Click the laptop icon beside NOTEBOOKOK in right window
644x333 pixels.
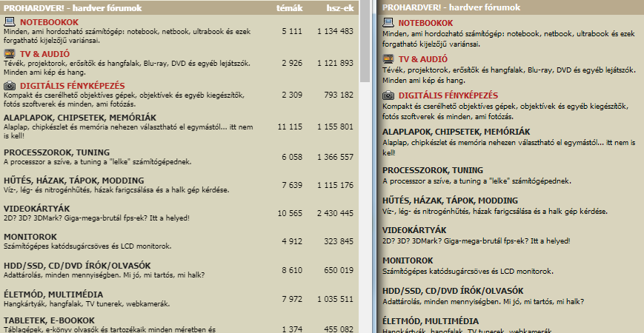tap(388, 22)
